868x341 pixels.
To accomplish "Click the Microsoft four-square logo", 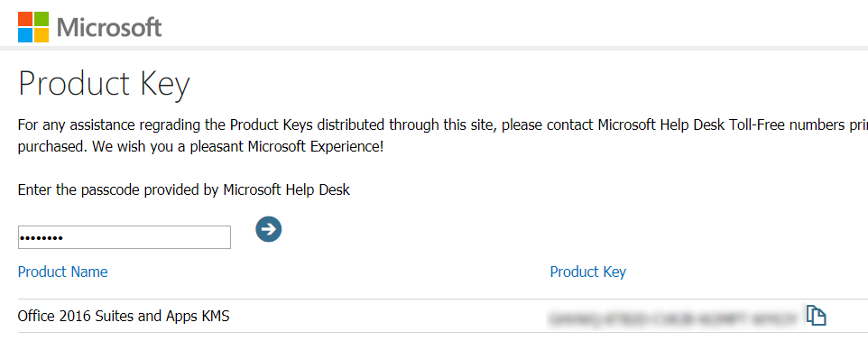I will (x=33, y=27).
